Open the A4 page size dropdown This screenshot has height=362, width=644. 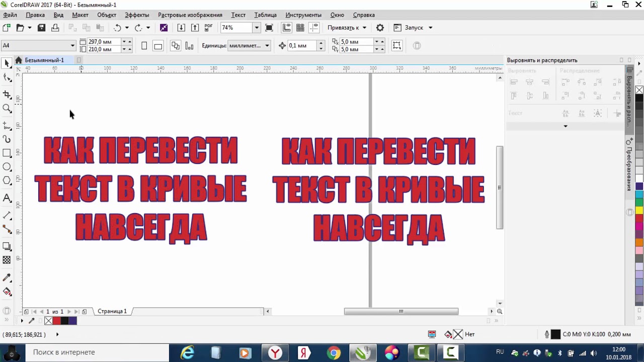coord(72,46)
